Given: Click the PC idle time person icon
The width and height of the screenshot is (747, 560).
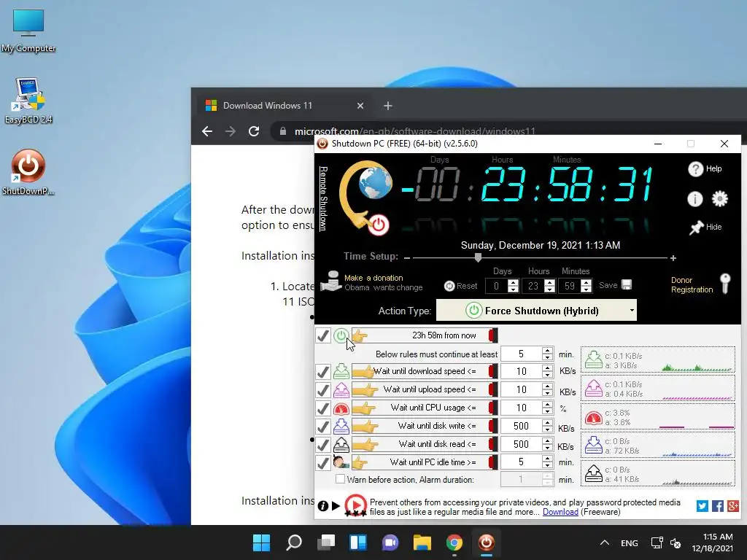Looking at the screenshot, I should click(341, 462).
